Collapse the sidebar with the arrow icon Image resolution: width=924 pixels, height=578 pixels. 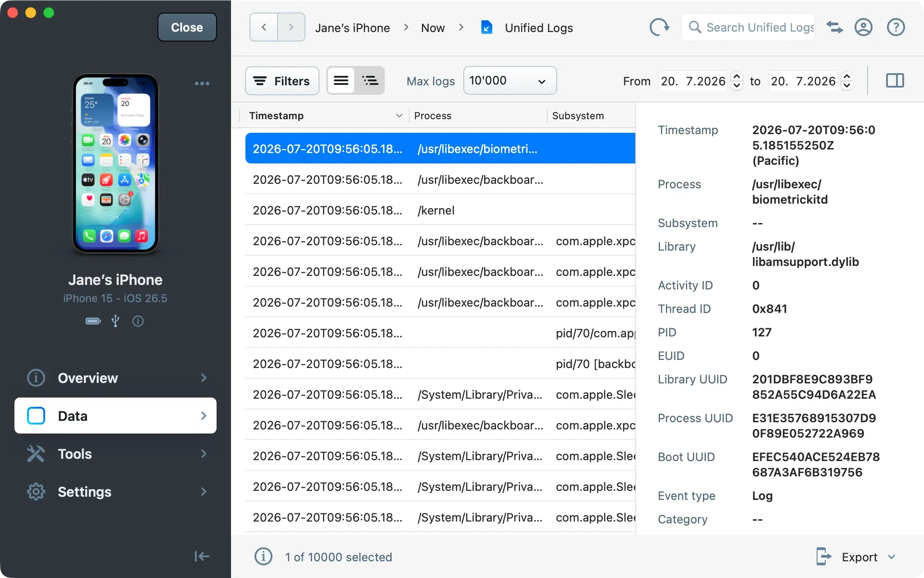[x=202, y=556]
